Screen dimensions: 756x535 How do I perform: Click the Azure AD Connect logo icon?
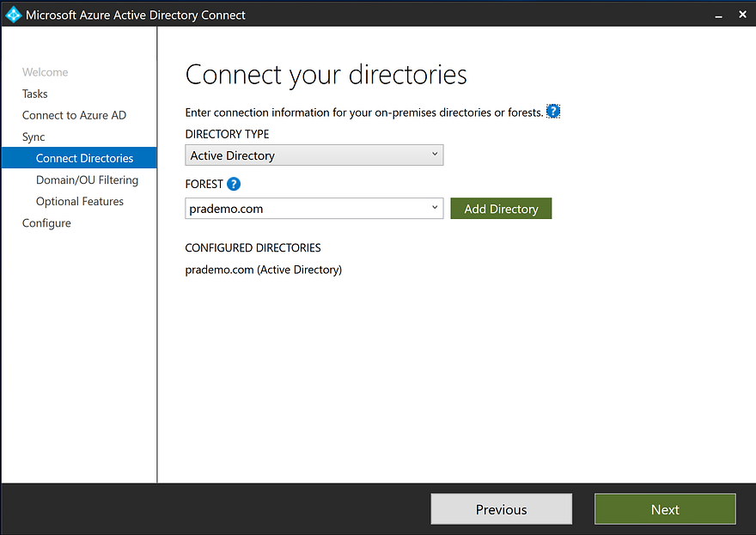(x=13, y=15)
